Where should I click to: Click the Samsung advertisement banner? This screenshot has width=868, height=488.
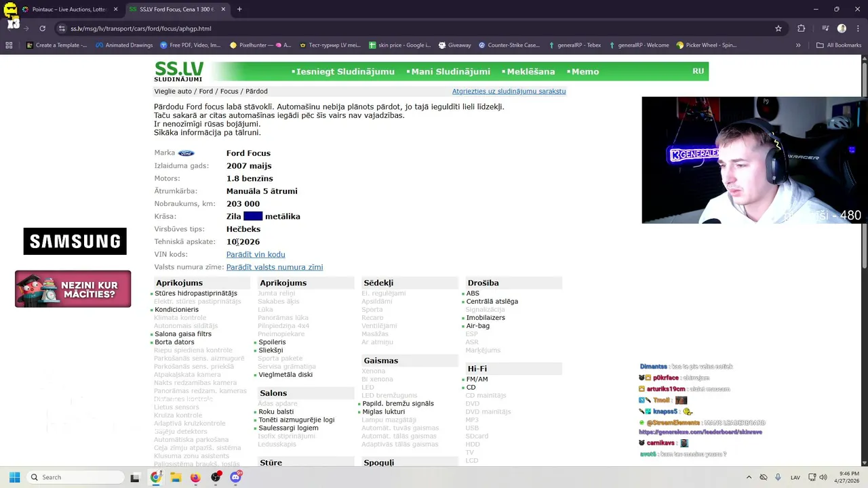(75, 241)
